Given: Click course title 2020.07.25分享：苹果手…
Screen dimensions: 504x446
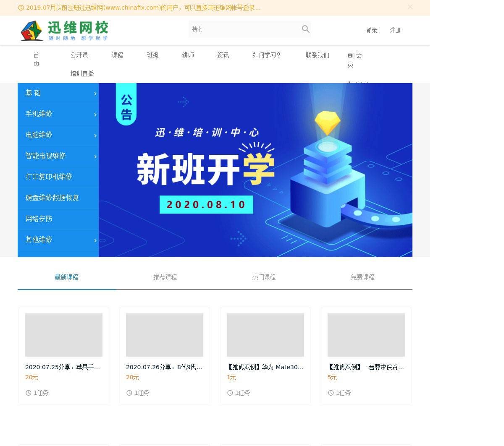Looking at the screenshot, I should pos(63,367).
